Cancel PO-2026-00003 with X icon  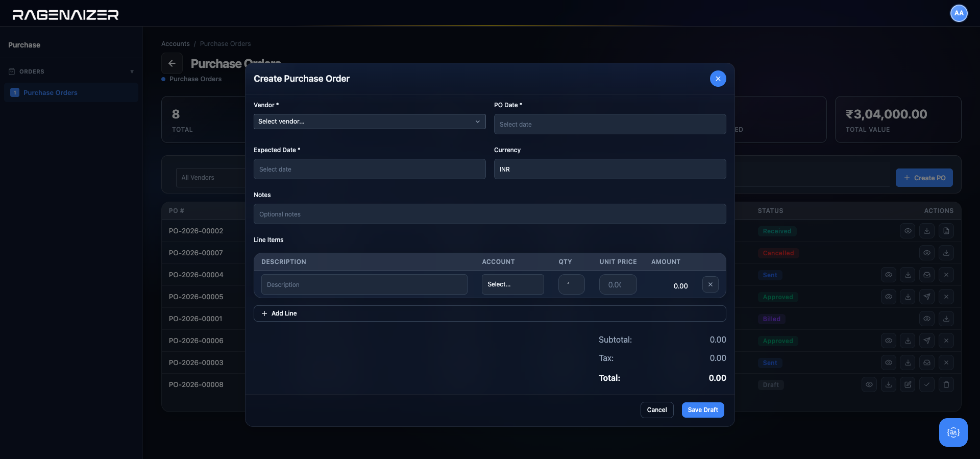(x=946, y=363)
